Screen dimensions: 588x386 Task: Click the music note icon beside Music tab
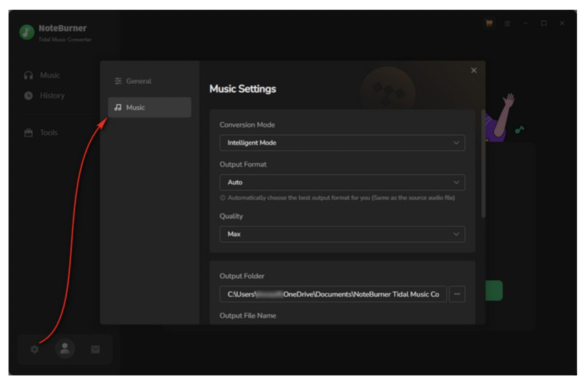(x=118, y=108)
